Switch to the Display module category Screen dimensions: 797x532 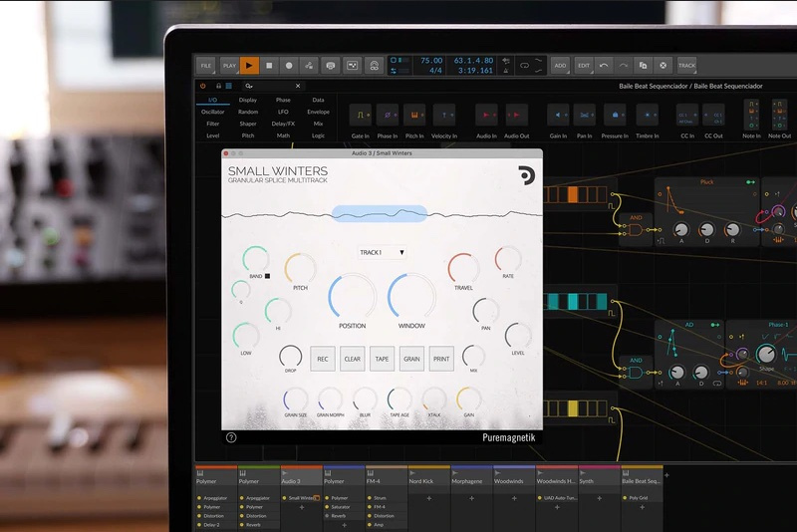click(x=247, y=100)
